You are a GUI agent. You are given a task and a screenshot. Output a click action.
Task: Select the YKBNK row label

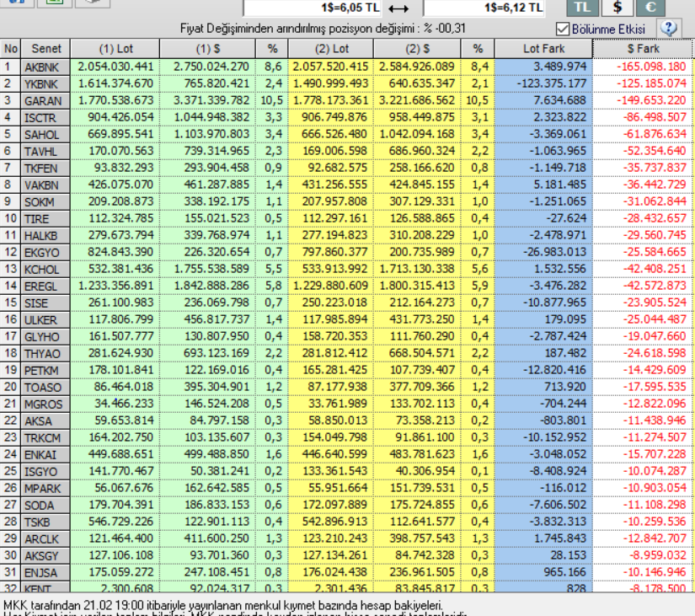[x=45, y=84]
